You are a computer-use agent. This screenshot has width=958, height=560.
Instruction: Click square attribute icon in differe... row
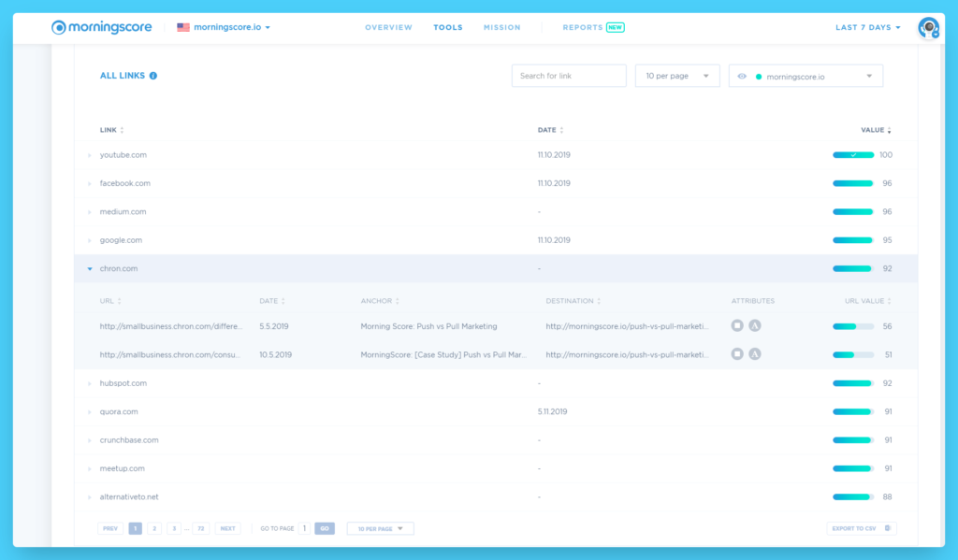coord(737,325)
